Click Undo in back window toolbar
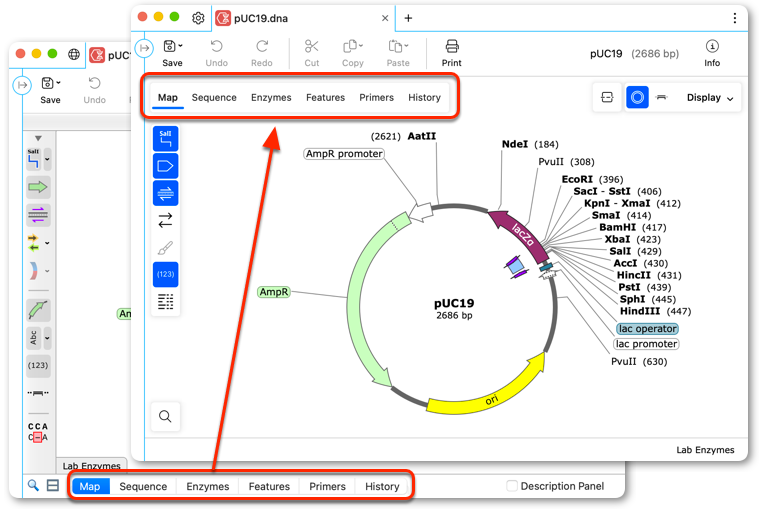Image resolution: width=759 pixels, height=509 pixels. pyautogui.click(x=94, y=90)
